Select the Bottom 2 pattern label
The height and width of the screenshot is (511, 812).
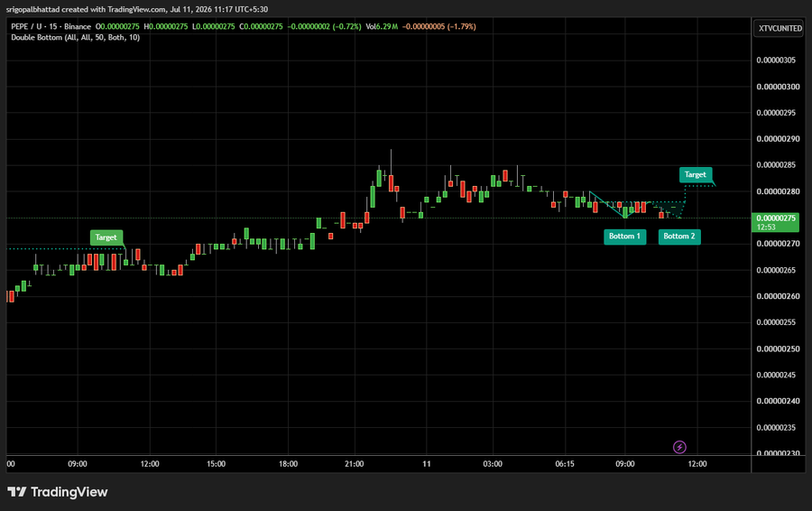[x=679, y=237]
